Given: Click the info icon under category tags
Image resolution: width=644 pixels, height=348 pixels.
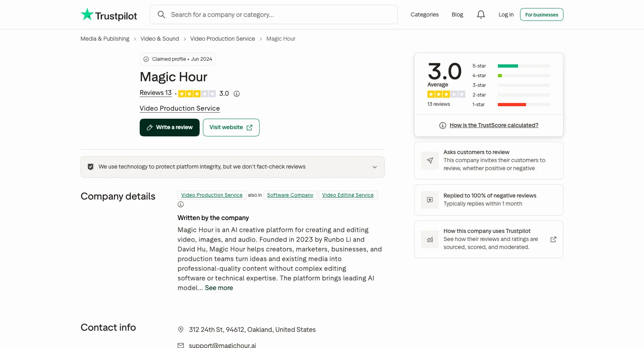Looking at the screenshot, I should tap(181, 204).
